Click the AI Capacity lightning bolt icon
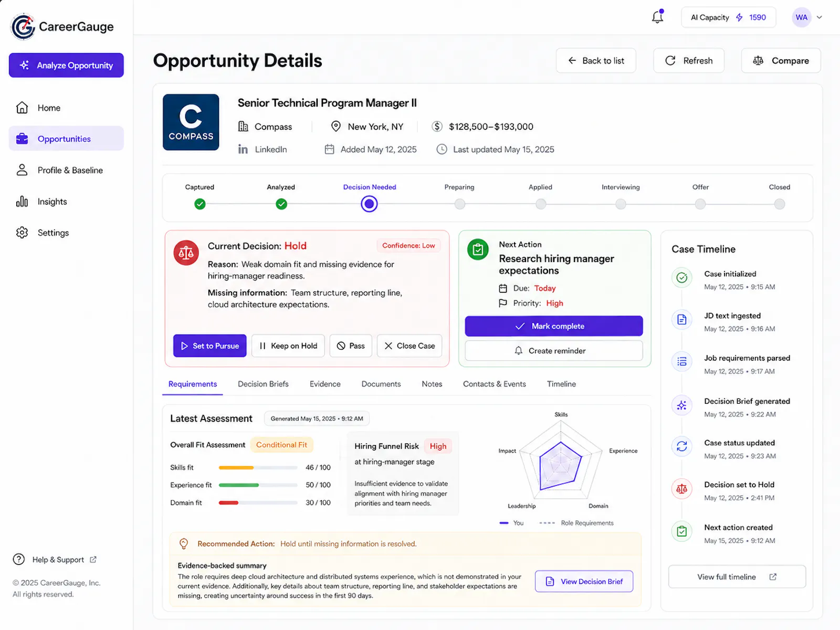The image size is (840, 630). coord(739,17)
